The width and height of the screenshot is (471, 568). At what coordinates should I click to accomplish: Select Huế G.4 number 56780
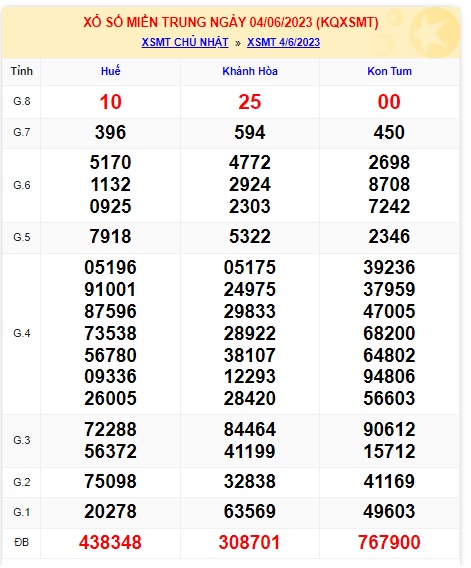111,355
